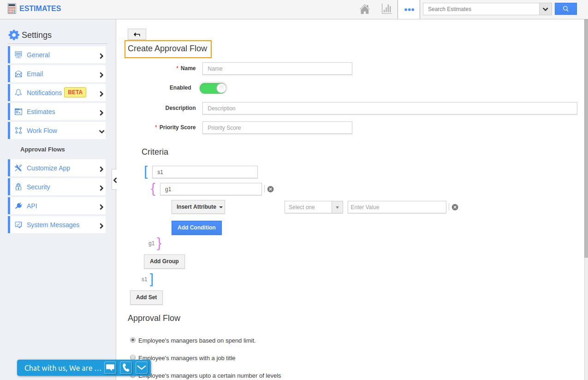
Task: Click the blue search magnifier button
Action: (565, 9)
